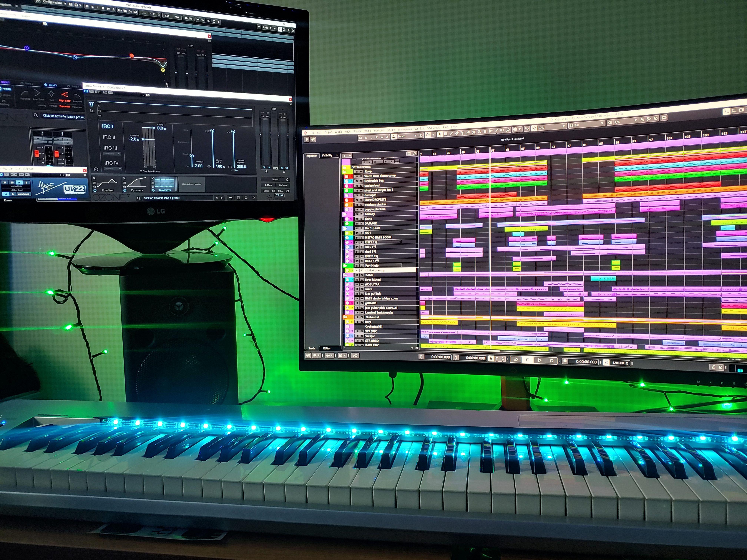Open the MIDI menu in Cubase

point(348,132)
